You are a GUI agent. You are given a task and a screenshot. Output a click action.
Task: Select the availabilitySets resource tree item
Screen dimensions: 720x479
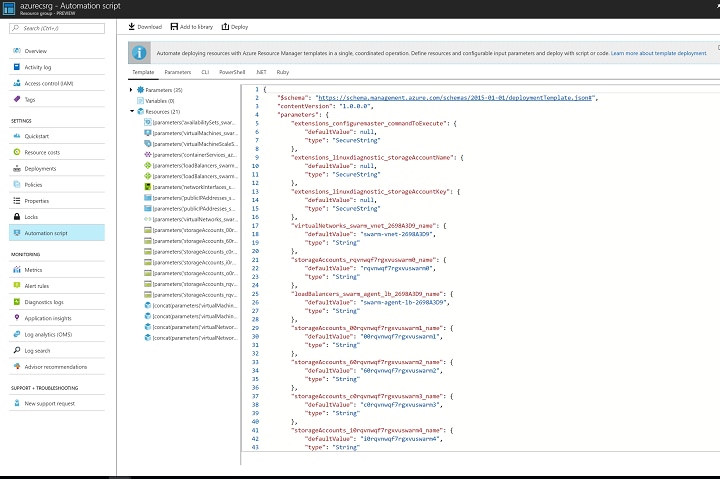(190, 122)
